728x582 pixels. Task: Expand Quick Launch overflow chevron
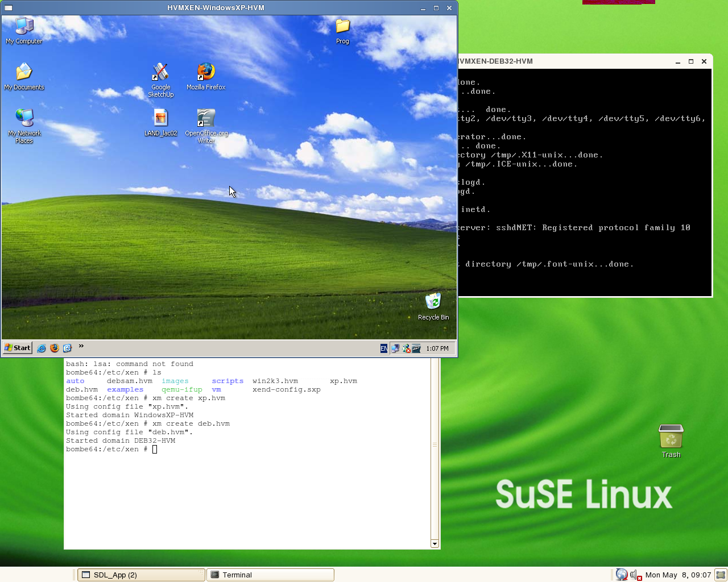pyautogui.click(x=81, y=346)
